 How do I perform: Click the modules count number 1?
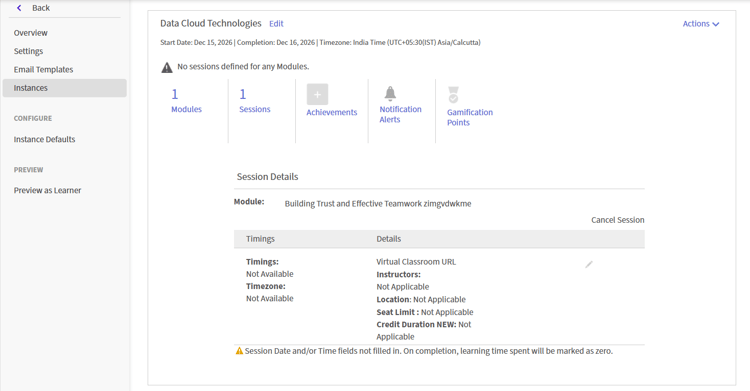(175, 94)
